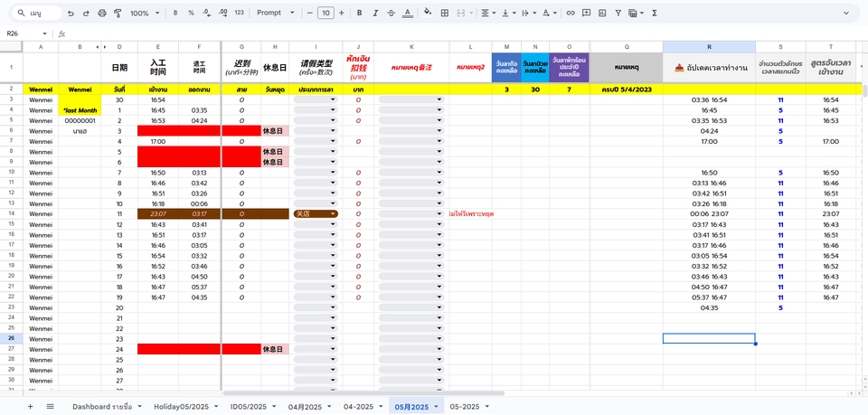This screenshot has width=868, height=415.
Task: Open the 100% zoom dropdown
Action: [x=145, y=13]
